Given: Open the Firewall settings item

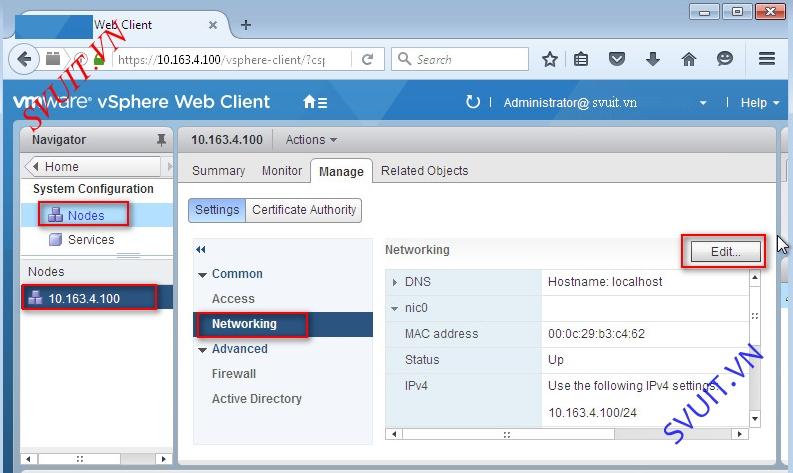Looking at the screenshot, I should pos(234,374).
